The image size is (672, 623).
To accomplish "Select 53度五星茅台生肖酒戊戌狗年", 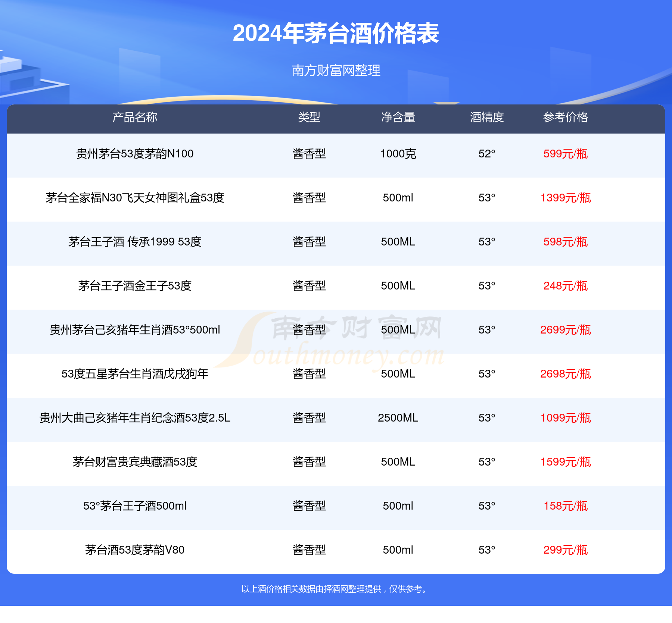I will (x=135, y=374).
